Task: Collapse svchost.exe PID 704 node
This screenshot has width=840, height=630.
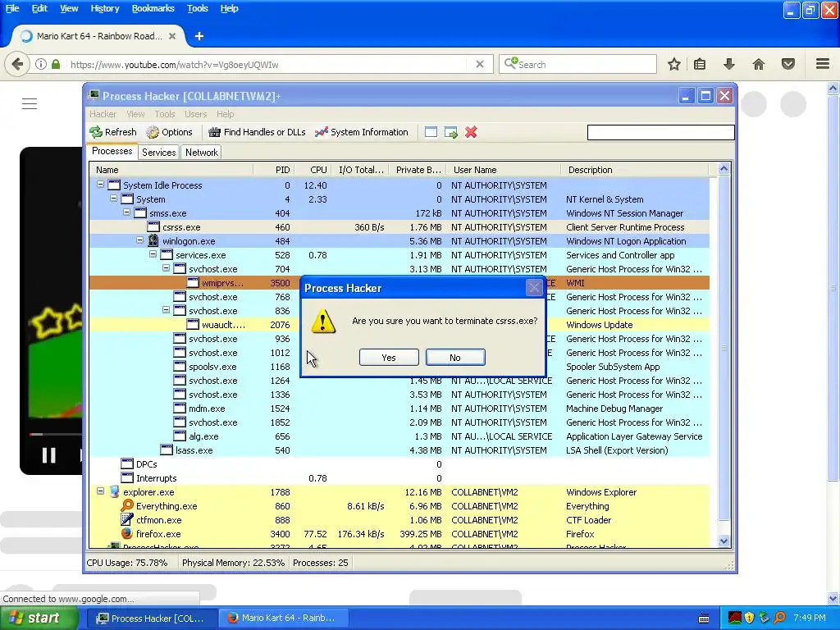Action: coord(166,268)
